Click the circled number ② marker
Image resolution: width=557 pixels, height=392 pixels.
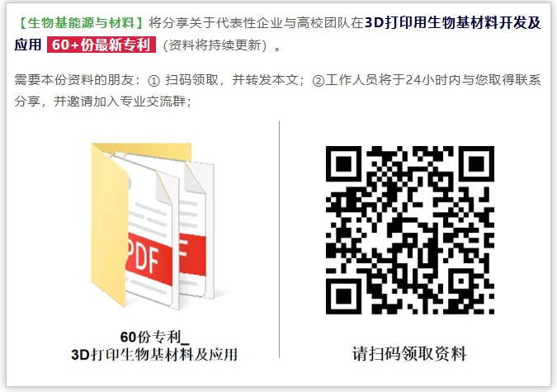[319, 81]
